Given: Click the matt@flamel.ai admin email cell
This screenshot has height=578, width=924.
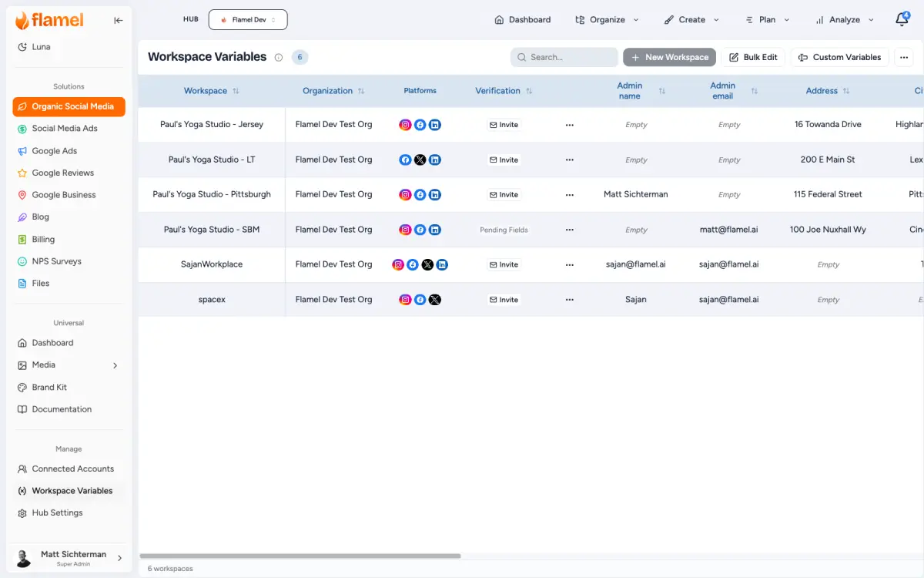Looking at the screenshot, I should 729,230.
